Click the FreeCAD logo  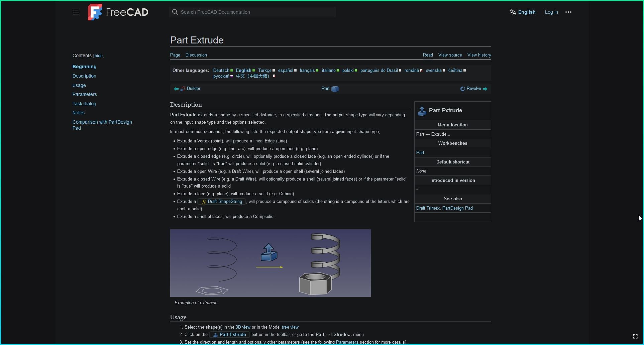click(x=118, y=12)
